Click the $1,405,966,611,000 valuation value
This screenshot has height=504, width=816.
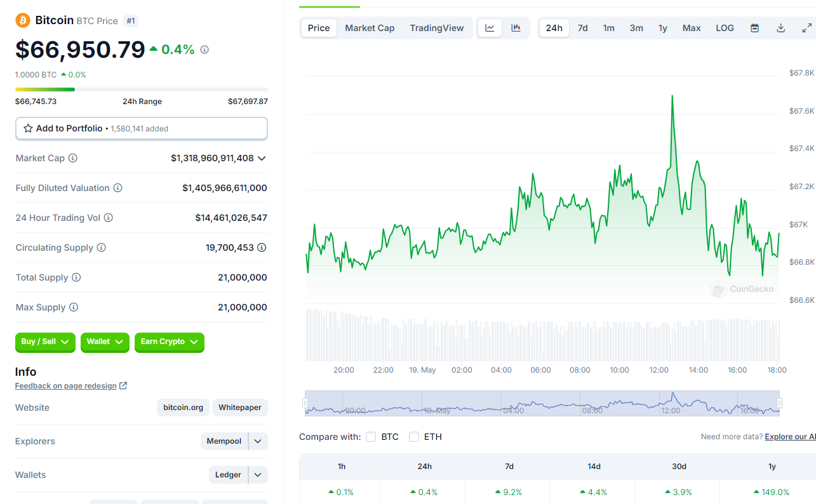coord(225,188)
